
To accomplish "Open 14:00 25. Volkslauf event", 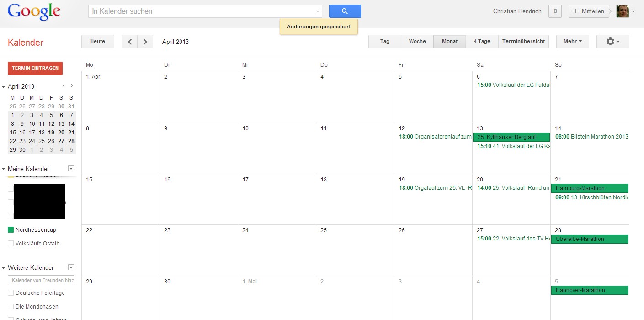I will [x=513, y=187].
